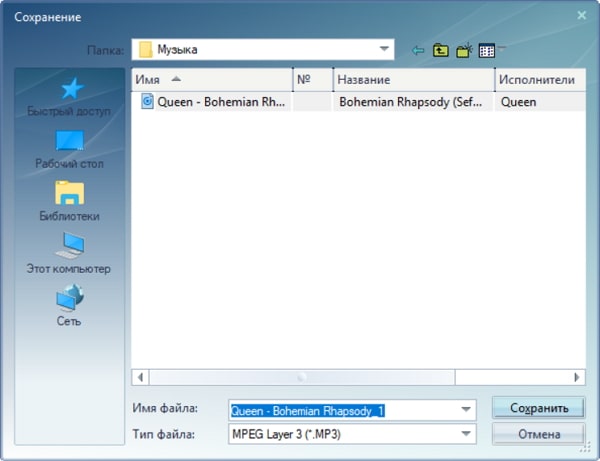Image resolution: width=600 pixels, height=461 pixels.
Task: Expand the Имя файла dropdown arrow
Action: point(466,410)
